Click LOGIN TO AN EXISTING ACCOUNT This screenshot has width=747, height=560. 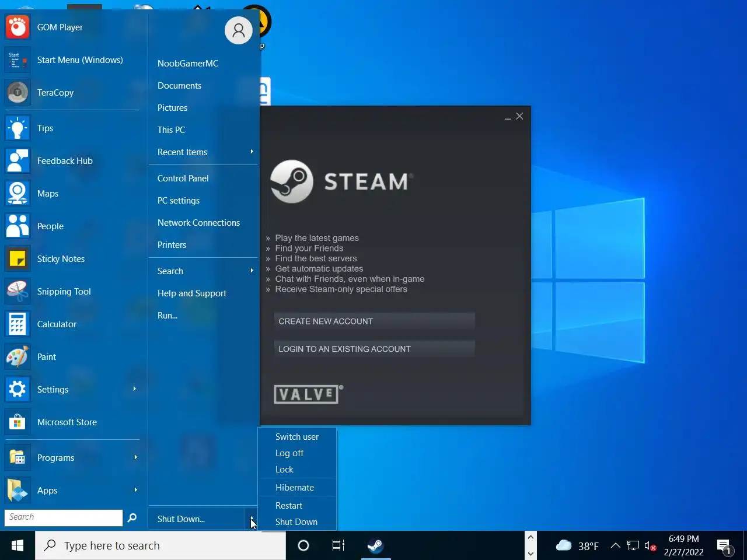pos(374,349)
